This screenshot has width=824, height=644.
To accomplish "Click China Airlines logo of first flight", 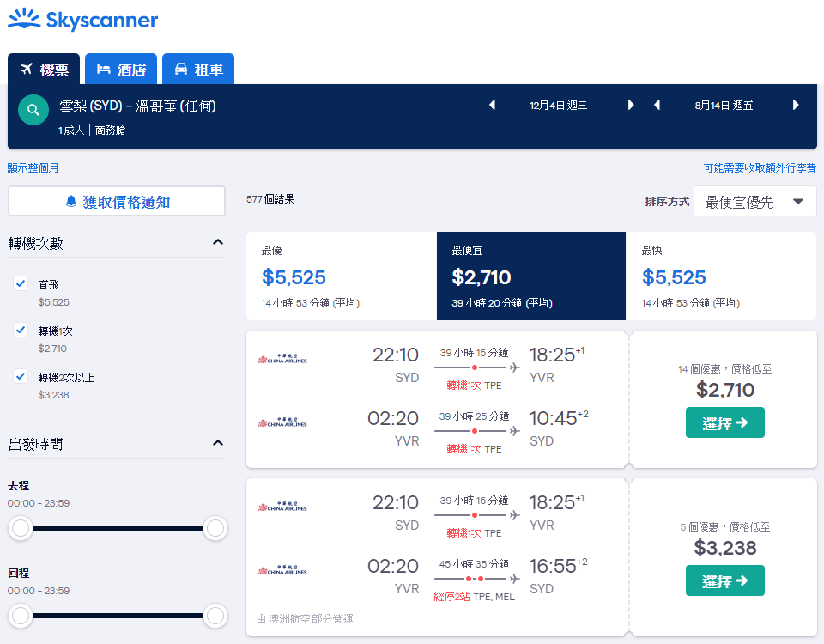I will (282, 359).
